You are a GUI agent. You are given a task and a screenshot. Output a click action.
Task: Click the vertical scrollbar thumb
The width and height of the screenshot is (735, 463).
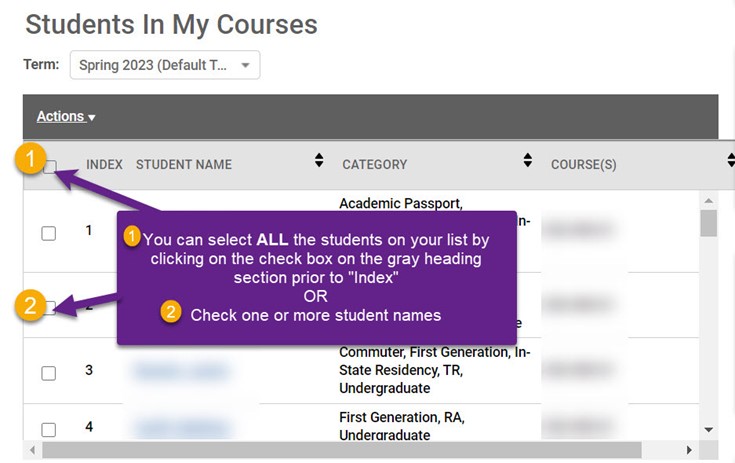click(x=709, y=224)
